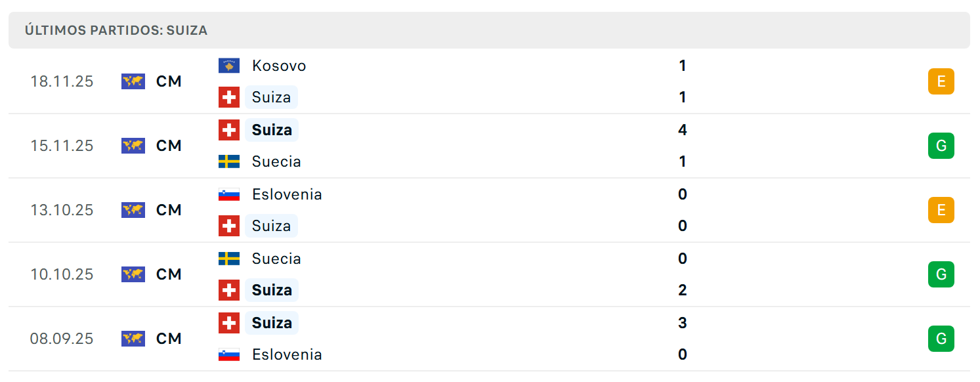Image resolution: width=980 pixels, height=382 pixels.
Task: Click the world map competition icon for 10.10.25
Action: (133, 274)
